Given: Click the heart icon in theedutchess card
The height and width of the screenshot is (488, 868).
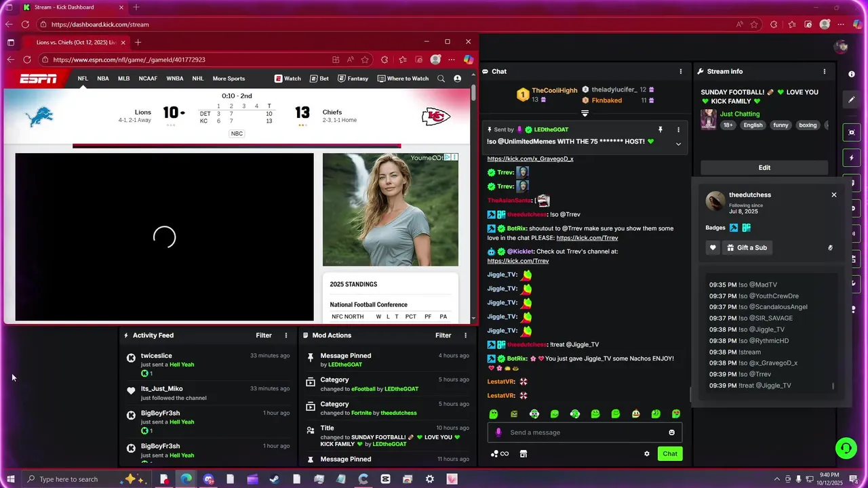Looking at the screenshot, I should [x=713, y=248].
